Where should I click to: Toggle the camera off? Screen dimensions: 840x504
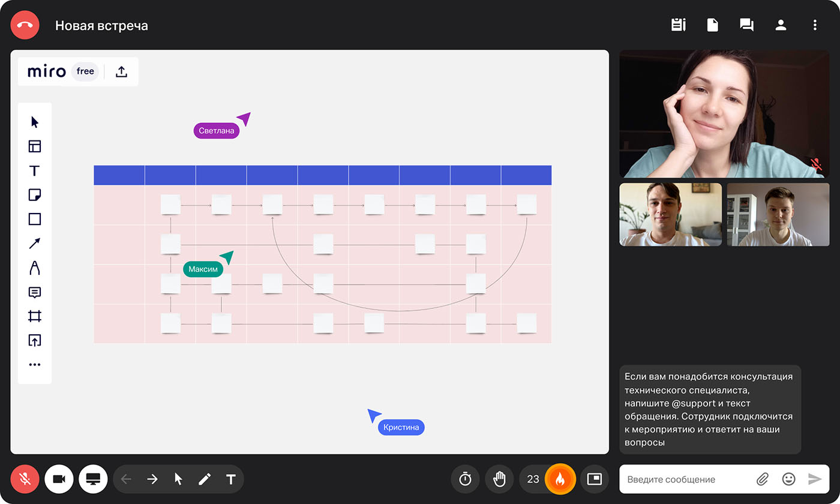pyautogui.click(x=59, y=479)
